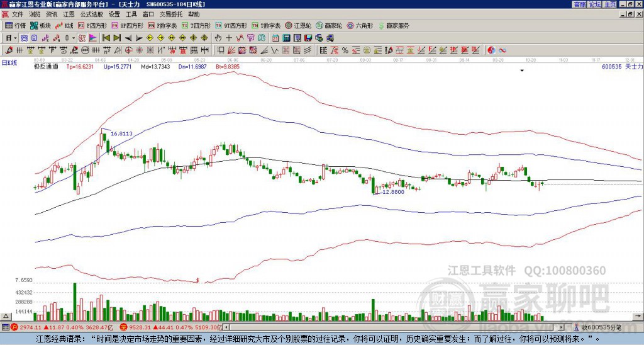Click Shanghai index 2974.11 status entry
This screenshot has height=345, width=644.
(62, 327)
